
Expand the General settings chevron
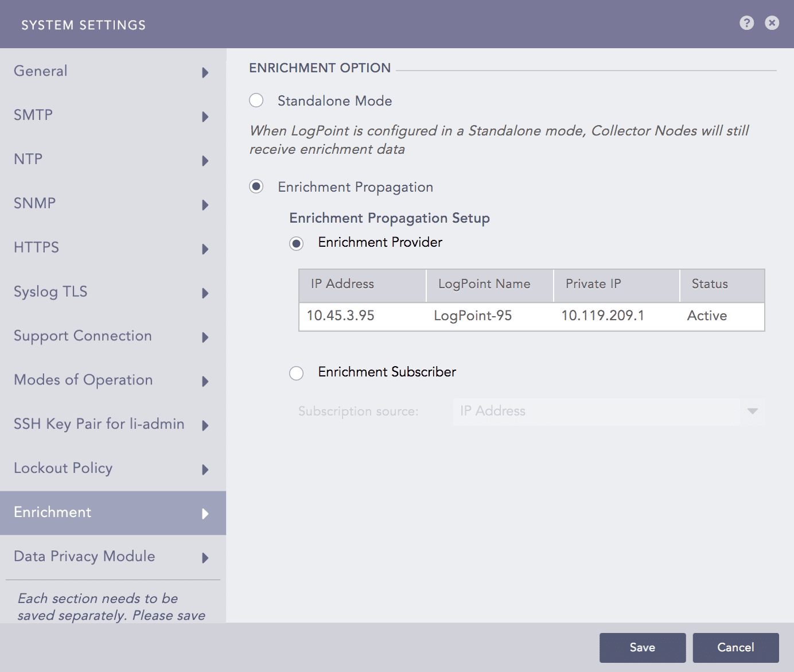(x=205, y=72)
